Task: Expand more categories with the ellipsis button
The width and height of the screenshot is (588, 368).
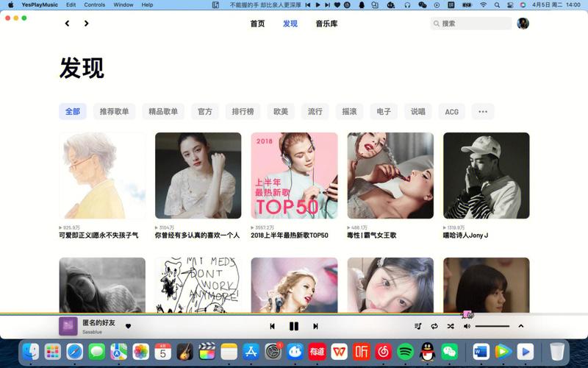Action: coord(483,112)
